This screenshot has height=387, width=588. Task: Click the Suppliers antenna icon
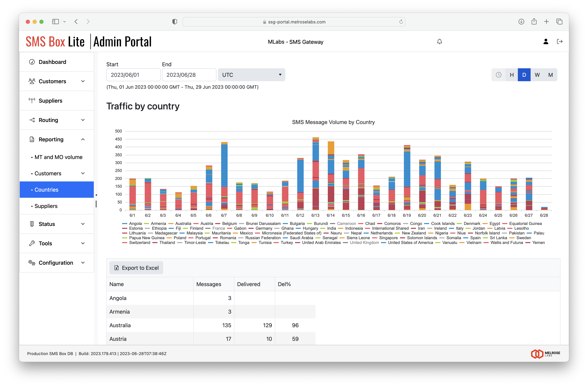tap(32, 101)
